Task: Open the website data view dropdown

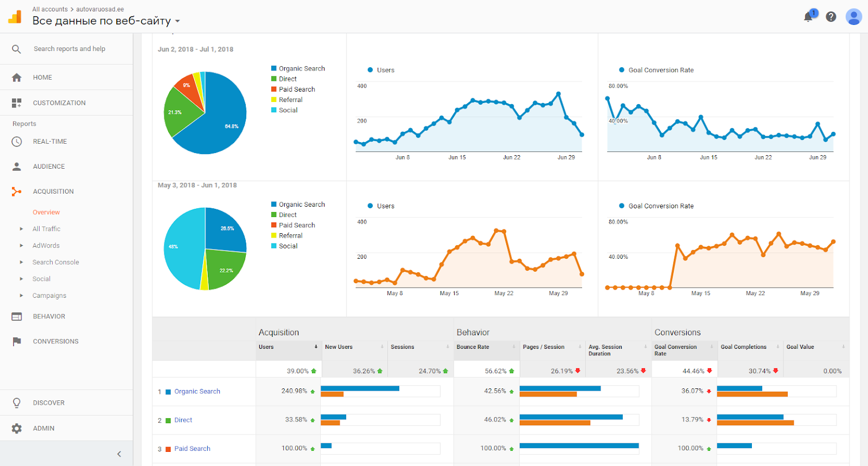Action: point(106,21)
